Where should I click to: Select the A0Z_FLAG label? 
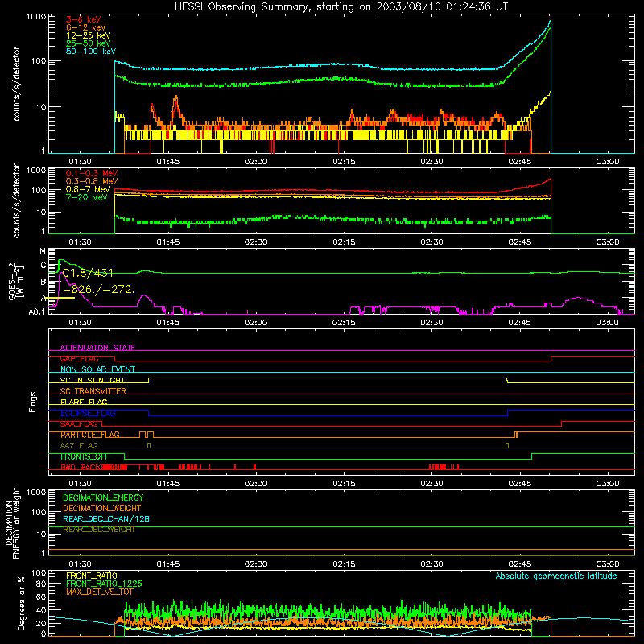(x=79, y=446)
